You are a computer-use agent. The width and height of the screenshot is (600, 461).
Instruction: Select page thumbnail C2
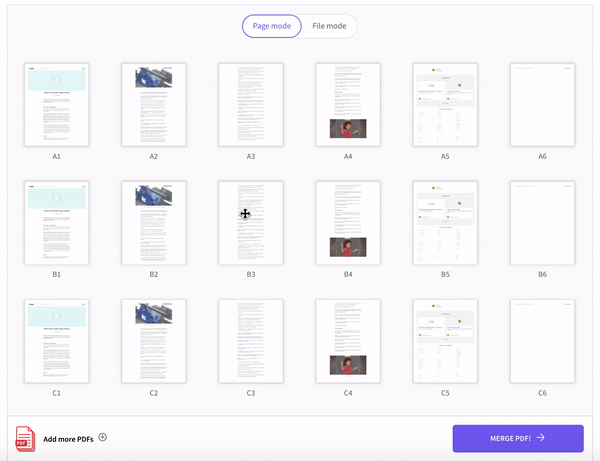pos(154,341)
